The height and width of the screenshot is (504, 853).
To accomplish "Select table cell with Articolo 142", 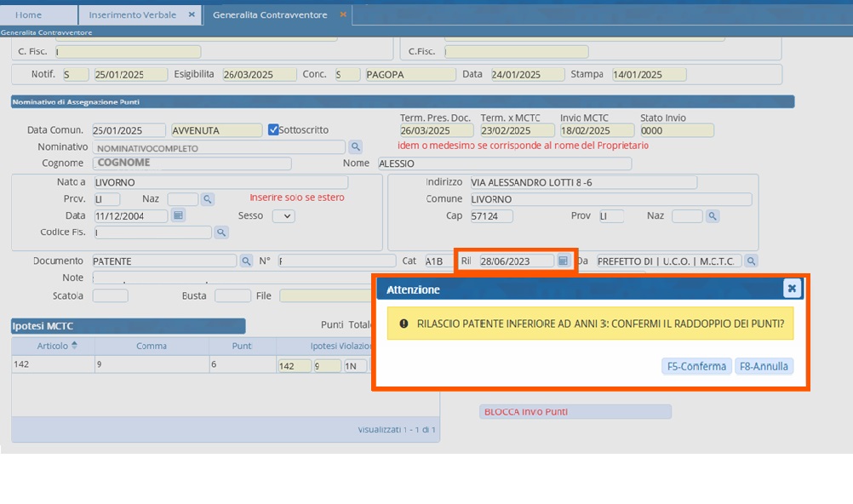I will point(54,364).
